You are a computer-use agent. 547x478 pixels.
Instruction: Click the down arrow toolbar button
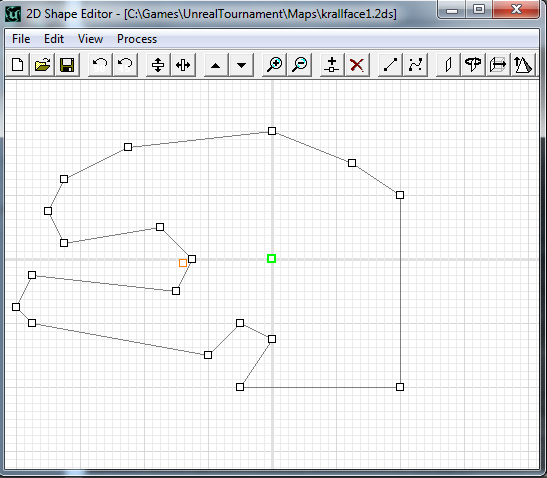click(x=241, y=65)
